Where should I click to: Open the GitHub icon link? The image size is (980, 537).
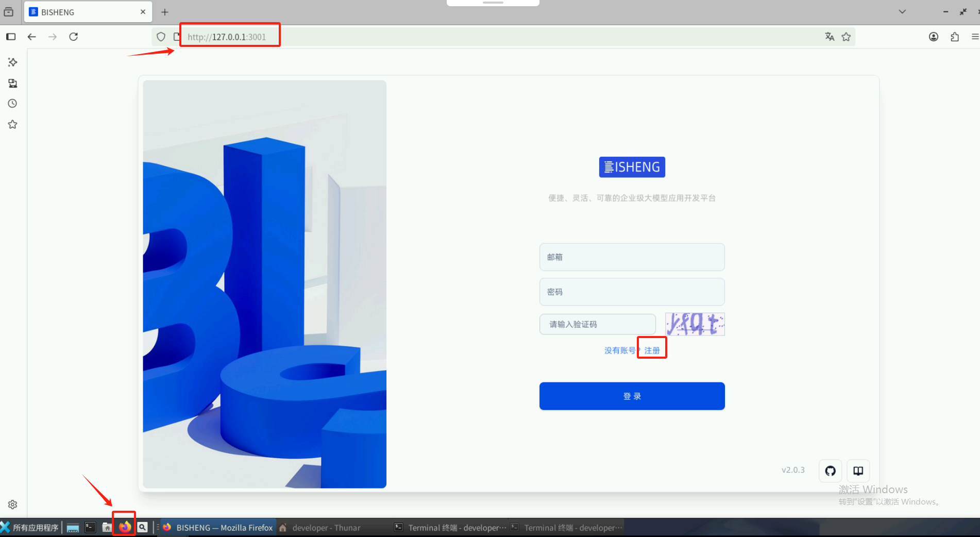pos(831,471)
